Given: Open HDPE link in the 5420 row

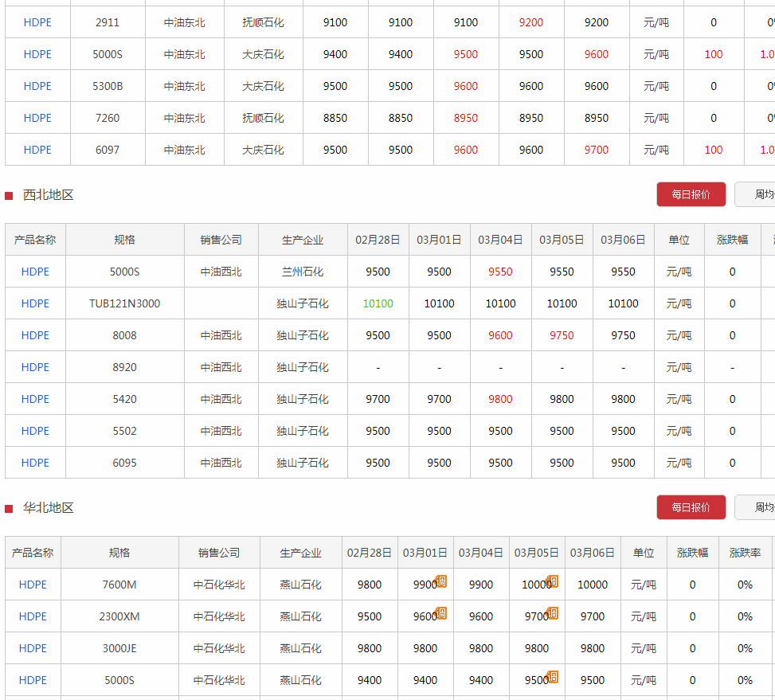Looking at the screenshot, I should (x=35, y=399).
